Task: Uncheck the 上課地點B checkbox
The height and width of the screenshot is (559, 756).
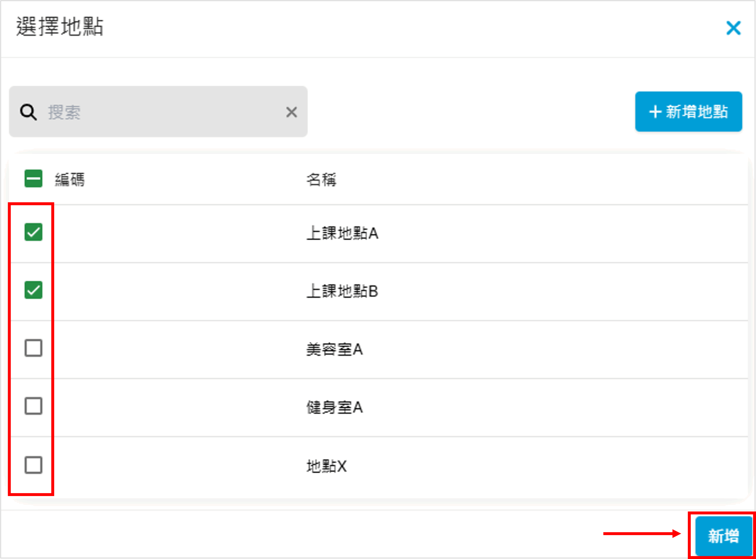Action: (33, 290)
